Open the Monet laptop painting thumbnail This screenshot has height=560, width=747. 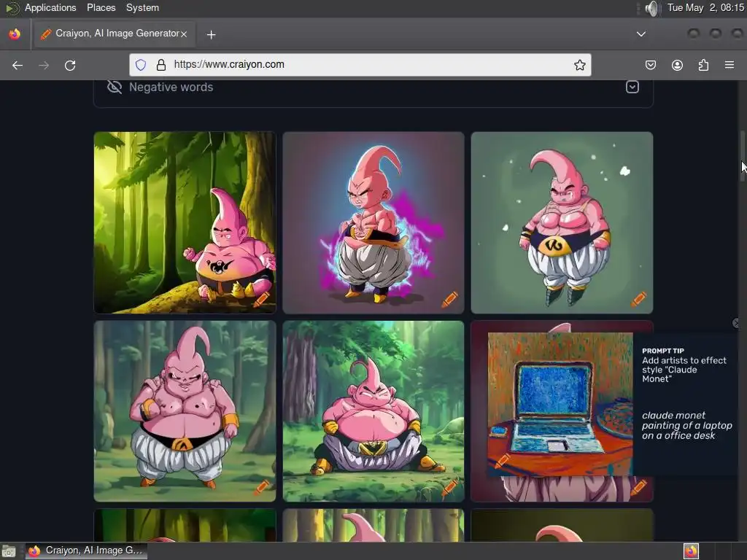coord(560,404)
